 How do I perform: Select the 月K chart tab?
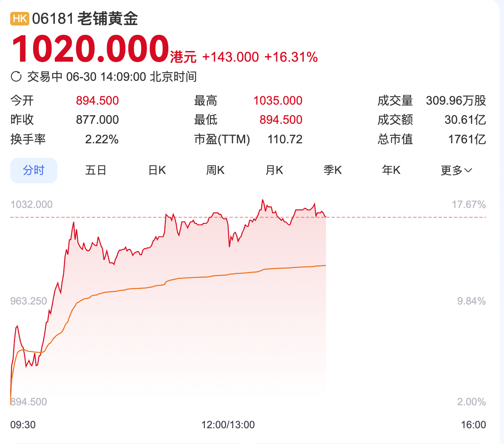tap(274, 171)
